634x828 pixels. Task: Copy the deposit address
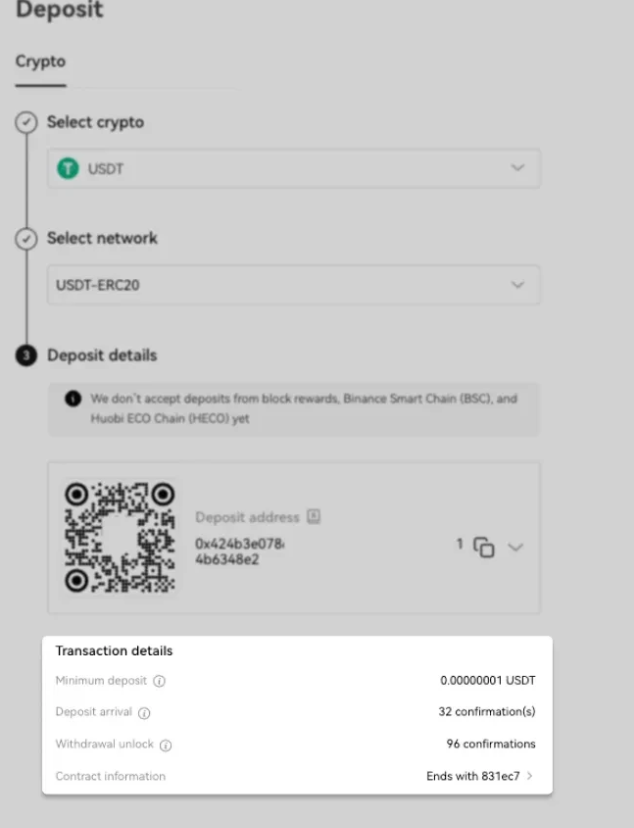pyautogui.click(x=485, y=547)
